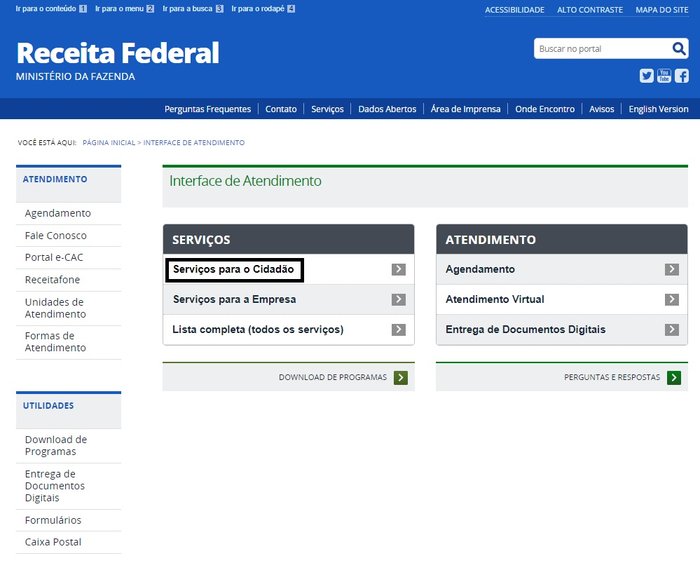Select Portal e-CAC in sidebar

(54, 258)
